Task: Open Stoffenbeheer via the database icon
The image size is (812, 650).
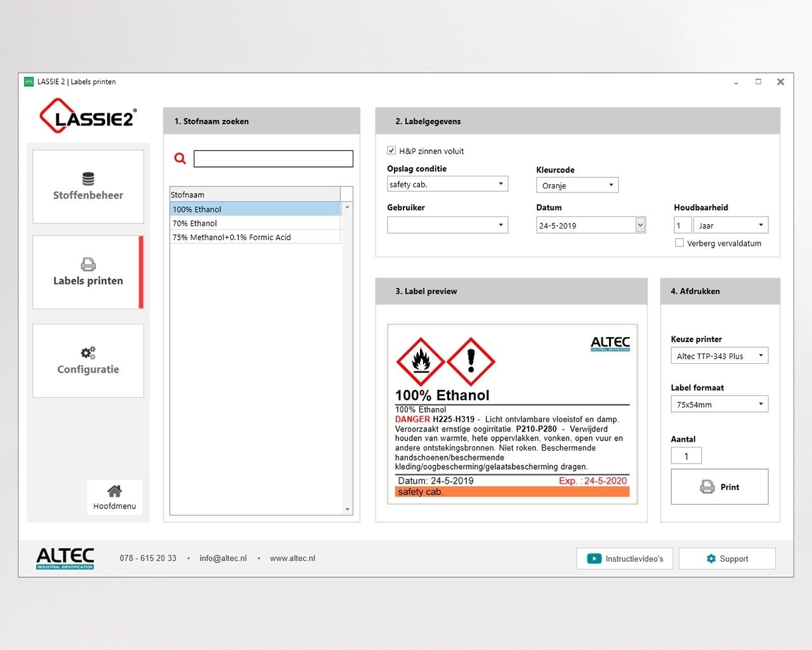Action: coord(88,179)
